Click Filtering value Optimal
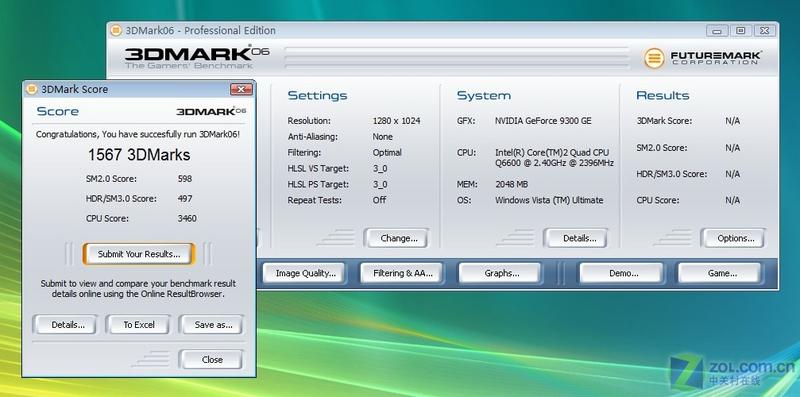This screenshot has width=800, height=397. pyautogui.click(x=387, y=153)
